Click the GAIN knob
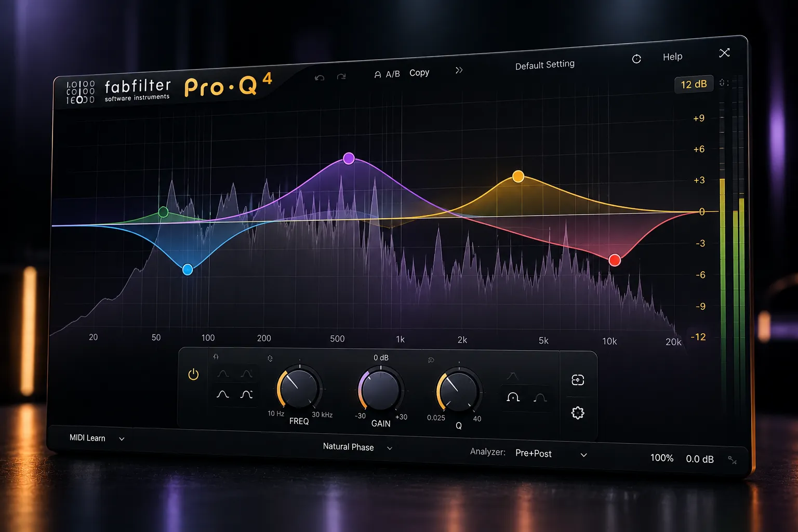 coord(381,390)
